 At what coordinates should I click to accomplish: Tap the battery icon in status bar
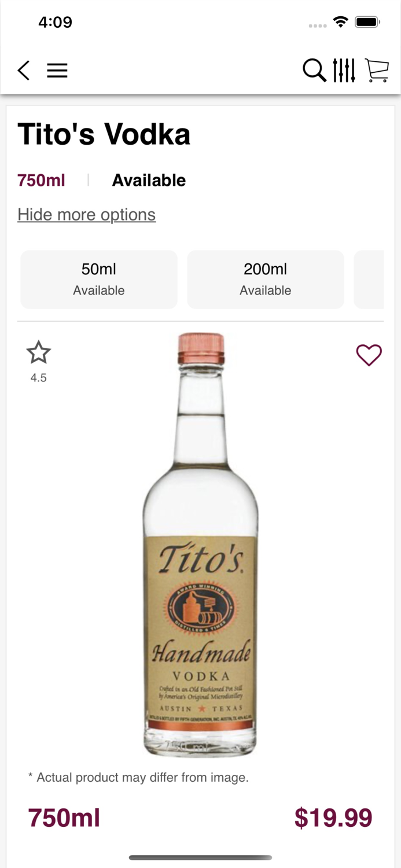tap(367, 23)
